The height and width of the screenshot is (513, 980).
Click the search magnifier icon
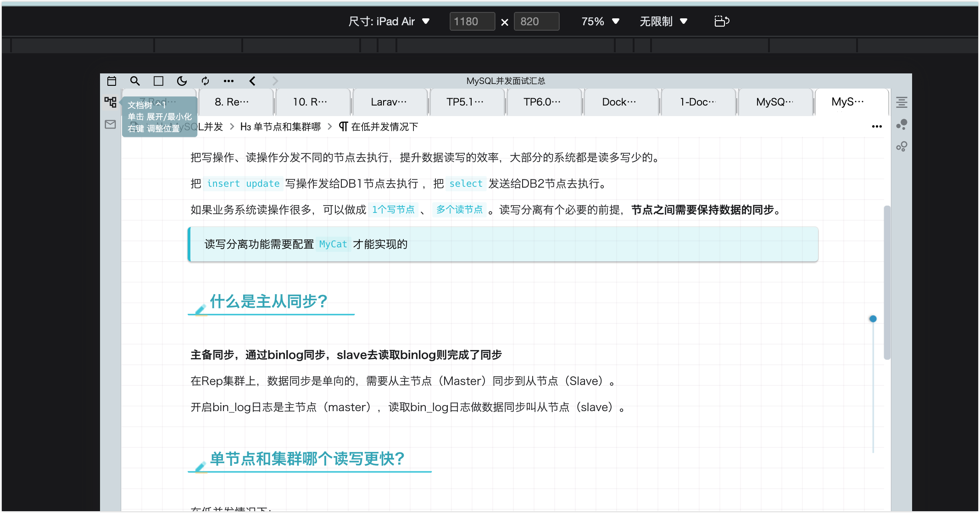coord(135,81)
